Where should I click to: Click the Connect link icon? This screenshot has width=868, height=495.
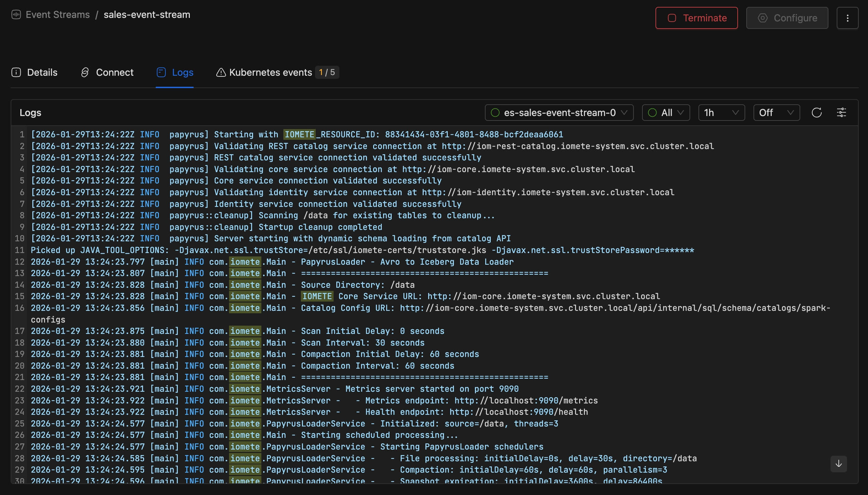[85, 73]
